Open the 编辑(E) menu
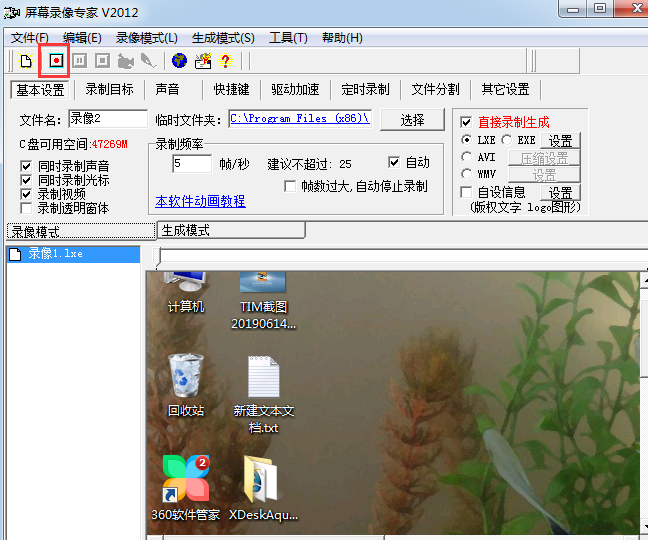The image size is (648, 540). [x=82, y=38]
